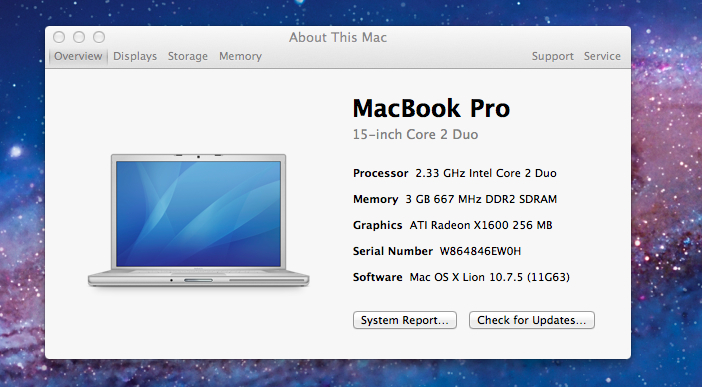Close the About This Mac window
This screenshot has width=702, height=387.
[x=59, y=37]
